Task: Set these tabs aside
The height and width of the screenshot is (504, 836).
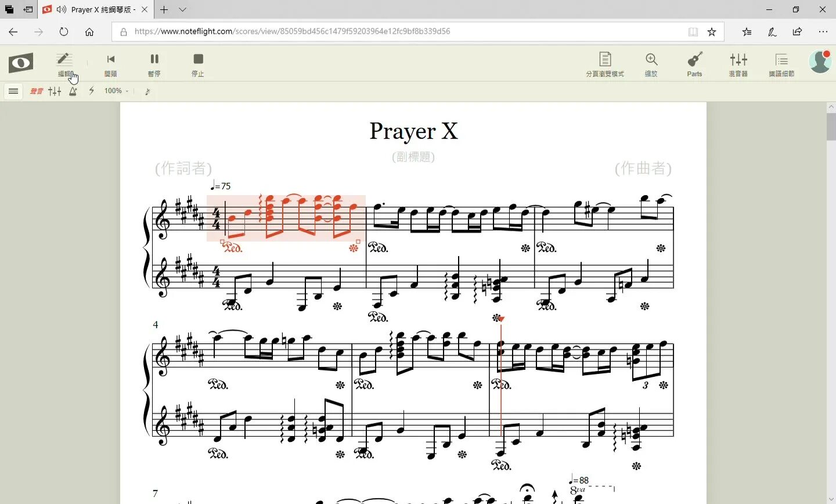Action: 28,9
